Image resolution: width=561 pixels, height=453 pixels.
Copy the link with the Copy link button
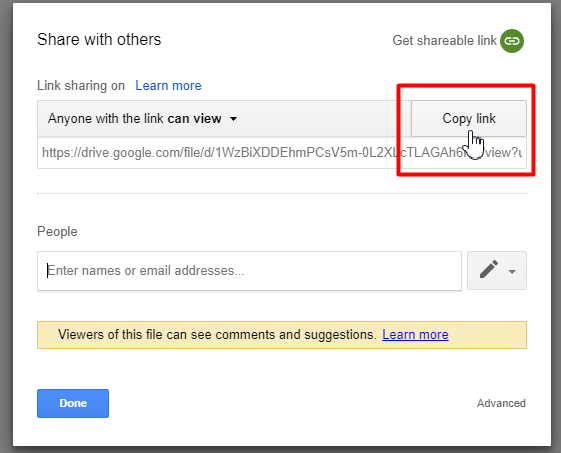pyautogui.click(x=469, y=118)
